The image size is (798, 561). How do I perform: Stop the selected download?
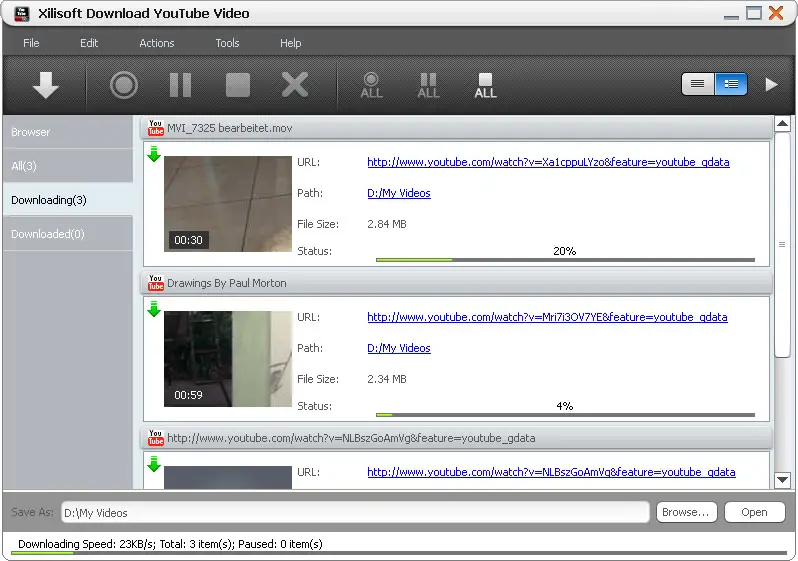pos(238,85)
